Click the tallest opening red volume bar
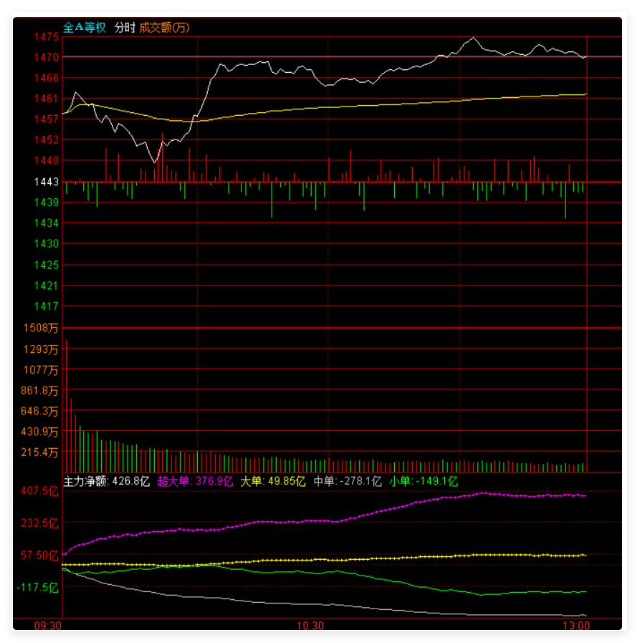 click(66, 406)
